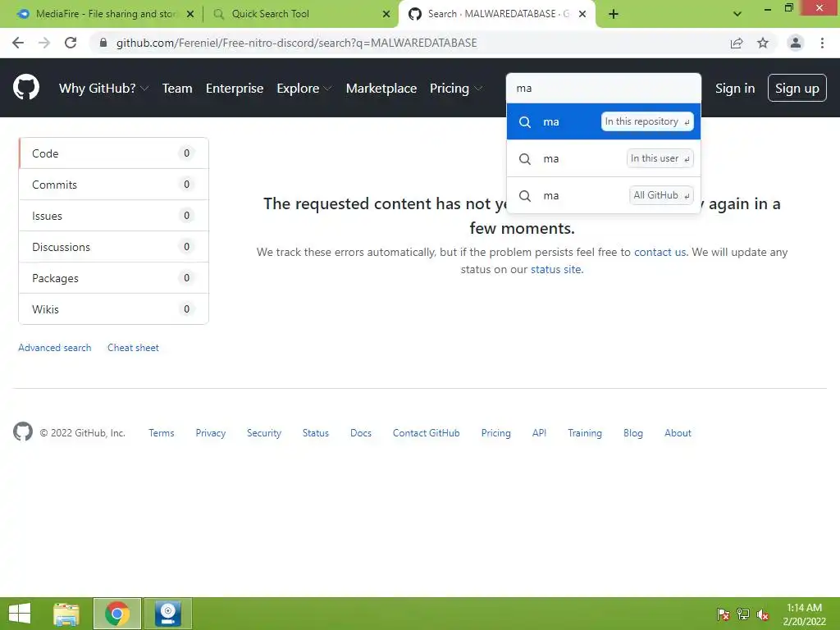This screenshot has height=630, width=840.
Task: Close the Quick Search Tool tab
Action: 386,14
